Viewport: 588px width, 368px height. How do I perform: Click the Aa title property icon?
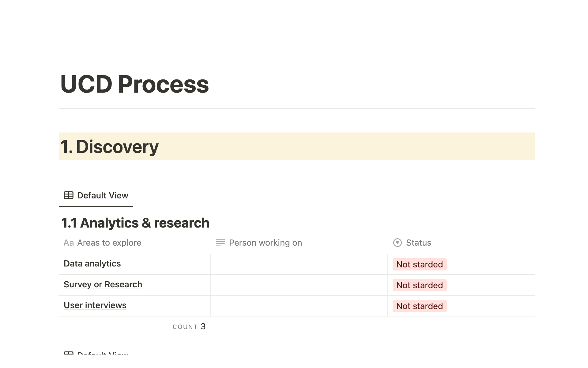[69, 243]
